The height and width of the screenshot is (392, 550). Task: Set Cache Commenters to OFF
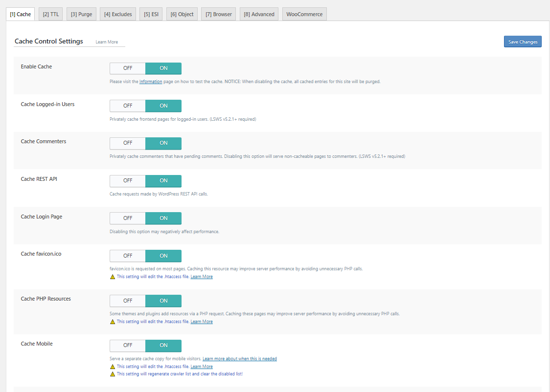click(x=128, y=143)
